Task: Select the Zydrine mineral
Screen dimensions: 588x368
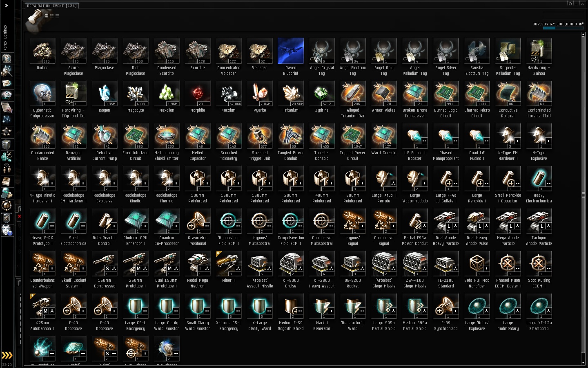Action: [322, 97]
